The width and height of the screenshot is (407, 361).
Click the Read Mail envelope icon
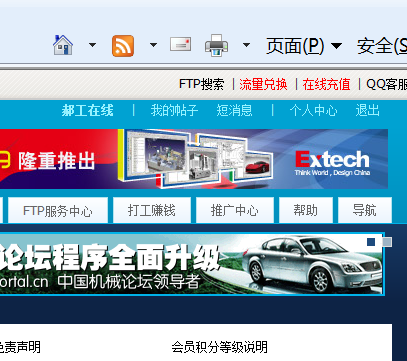pos(180,44)
